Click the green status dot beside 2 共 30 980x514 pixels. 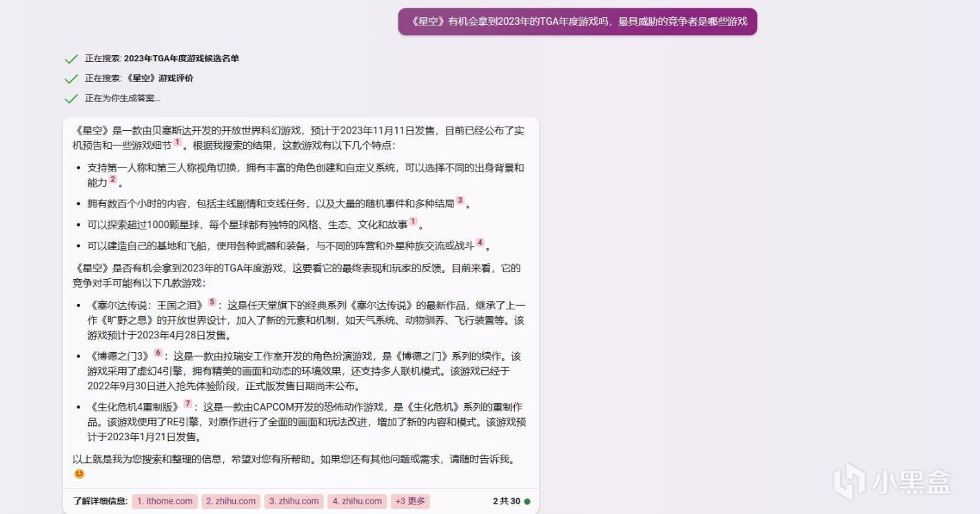pos(527,502)
